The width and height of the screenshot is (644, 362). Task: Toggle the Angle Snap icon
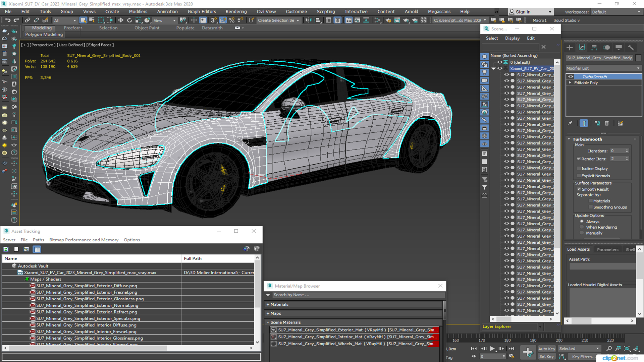tap(223, 20)
